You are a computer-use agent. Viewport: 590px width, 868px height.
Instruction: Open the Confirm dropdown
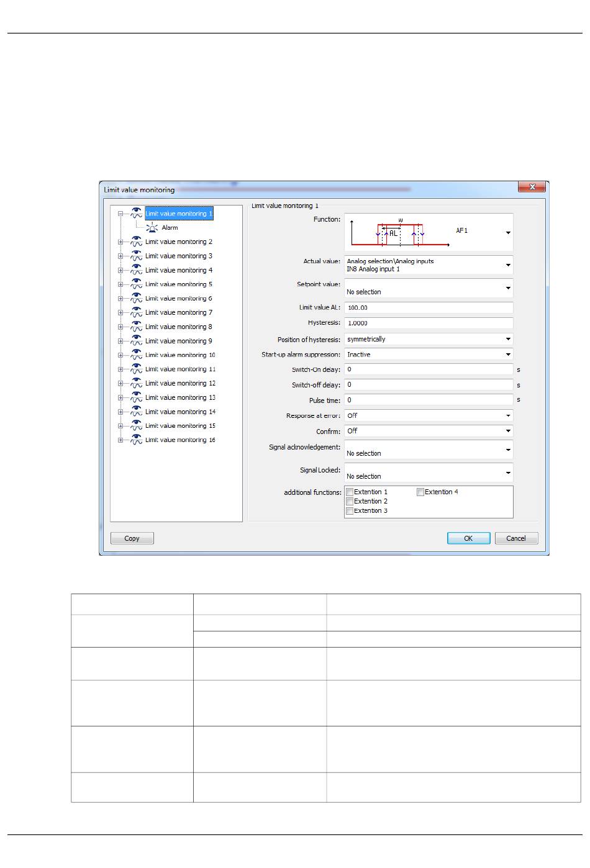(x=508, y=431)
